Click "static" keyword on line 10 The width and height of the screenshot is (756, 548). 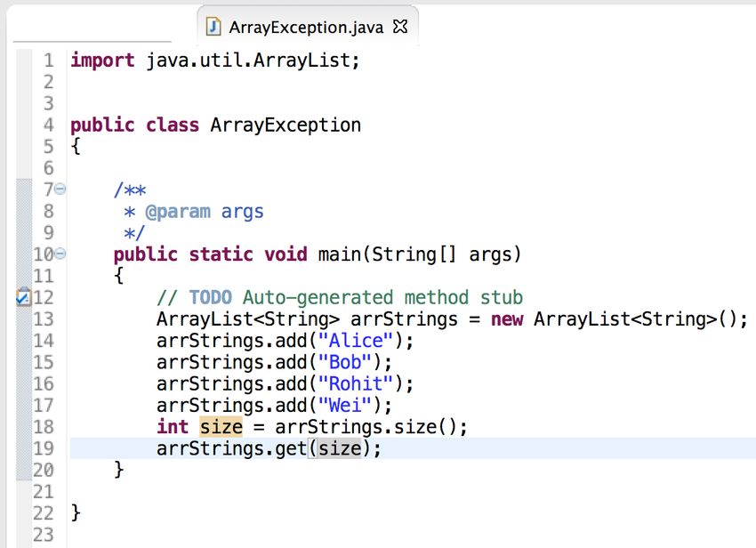pyautogui.click(x=221, y=254)
